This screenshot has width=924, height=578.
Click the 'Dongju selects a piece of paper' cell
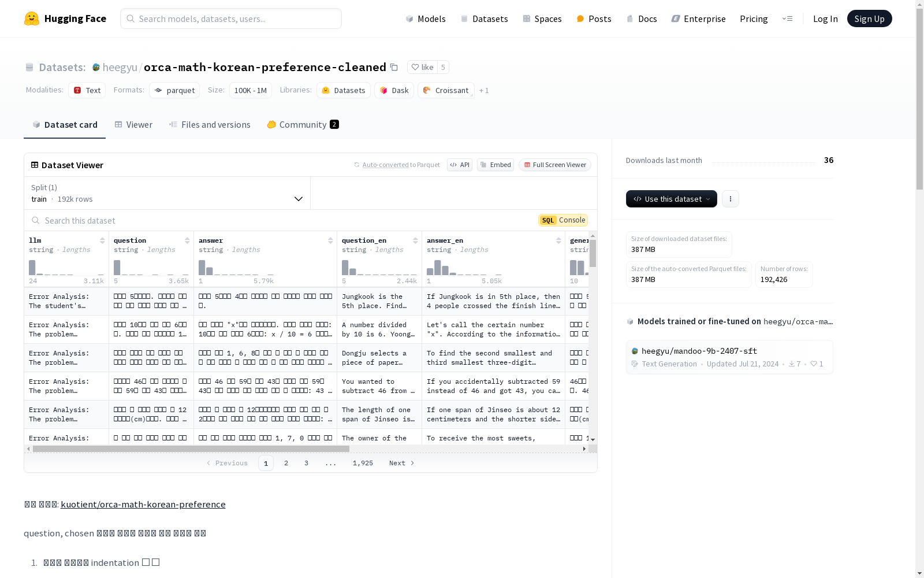coord(379,358)
